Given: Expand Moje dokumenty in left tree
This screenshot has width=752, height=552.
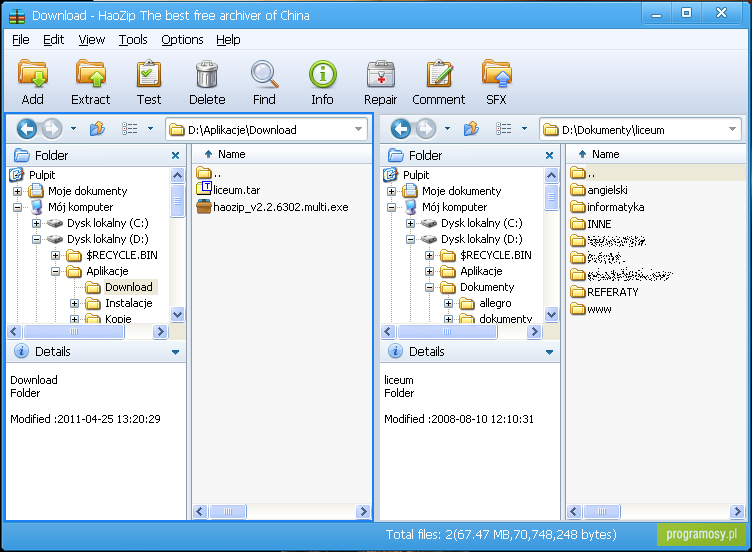Looking at the screenshot, I should pos(17,191).
